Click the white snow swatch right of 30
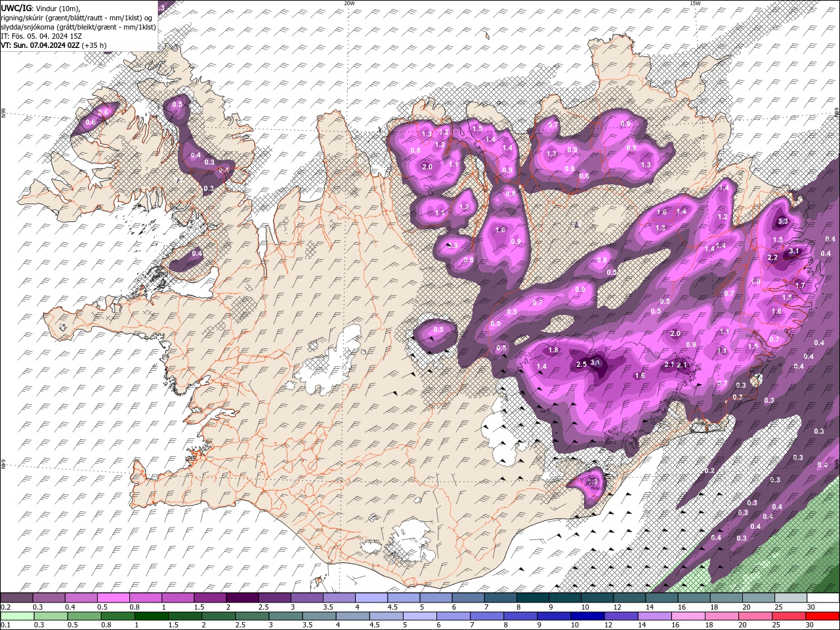The width and height of the screenshot is (840, 630). coord(822,598)
